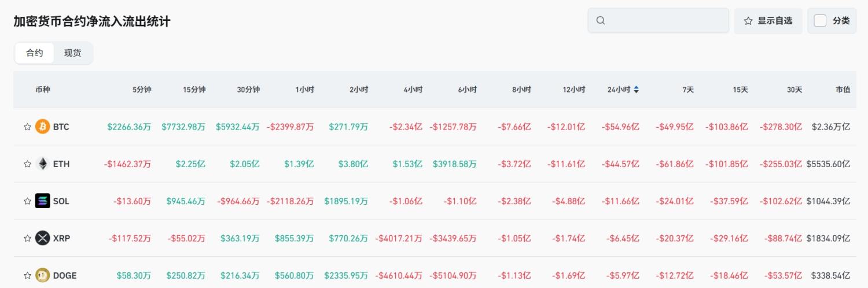Click the 币种 column header
The width and height of the screenshot is (868, 288).
click(43, 90)
